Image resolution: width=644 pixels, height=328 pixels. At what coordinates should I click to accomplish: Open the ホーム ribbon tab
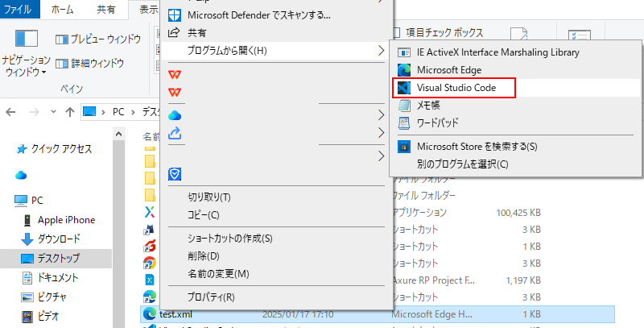click(x=62, y=10)
